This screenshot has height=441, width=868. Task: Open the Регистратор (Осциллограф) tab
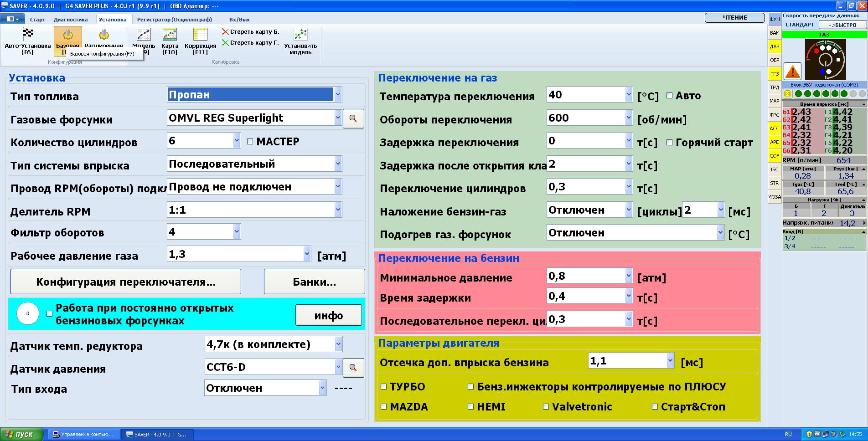(x=174, y=20)
